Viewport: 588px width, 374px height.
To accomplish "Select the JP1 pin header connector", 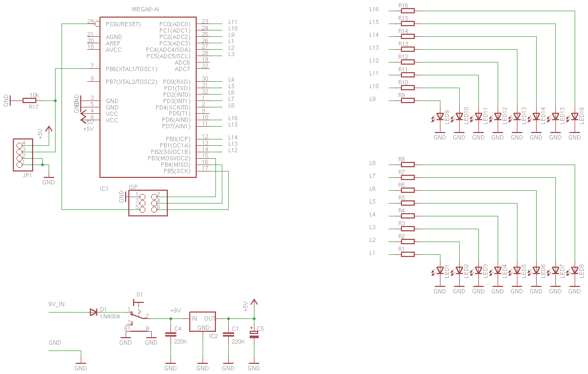I will 23,155.
